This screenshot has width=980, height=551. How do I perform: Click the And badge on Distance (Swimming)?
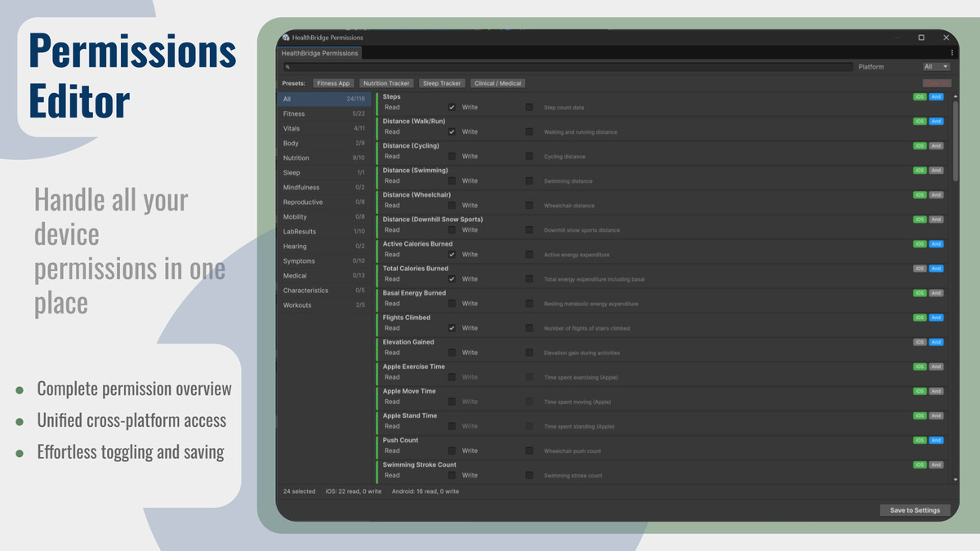click(x=936, y=171)
